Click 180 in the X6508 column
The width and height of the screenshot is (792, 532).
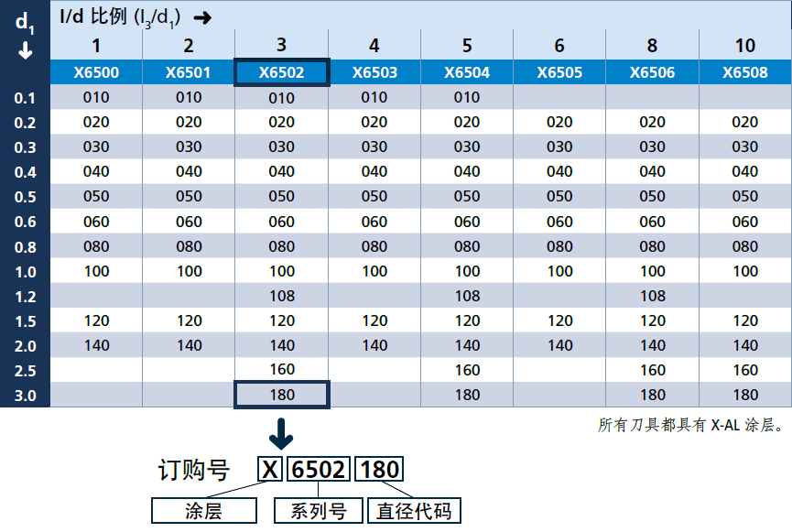745,395
